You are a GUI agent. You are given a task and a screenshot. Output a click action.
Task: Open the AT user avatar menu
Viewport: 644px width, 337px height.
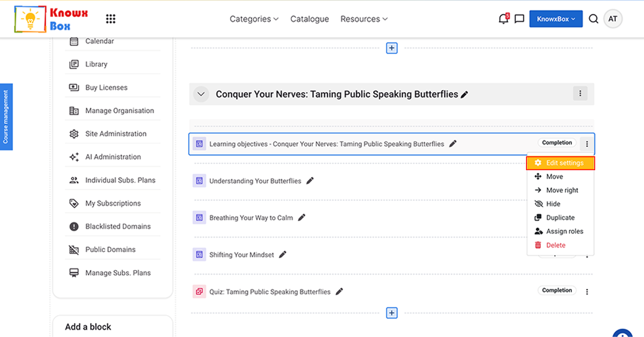tap(613, 19)
